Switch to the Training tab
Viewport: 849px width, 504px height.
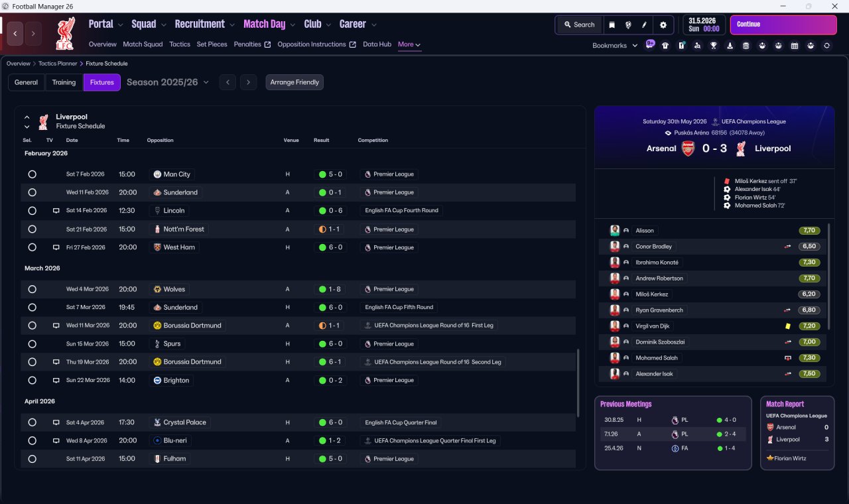point(64,82)
